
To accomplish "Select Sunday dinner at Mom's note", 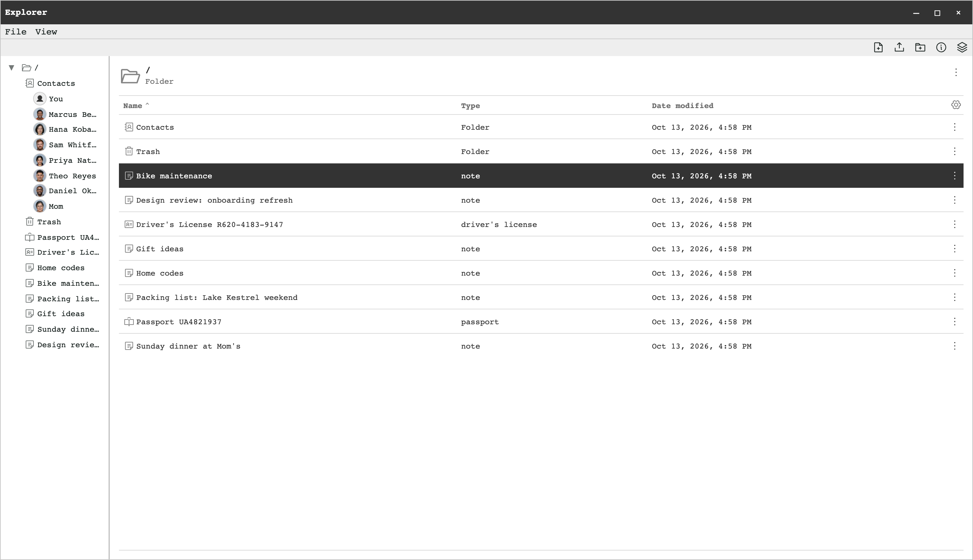I will pos(541,346).
